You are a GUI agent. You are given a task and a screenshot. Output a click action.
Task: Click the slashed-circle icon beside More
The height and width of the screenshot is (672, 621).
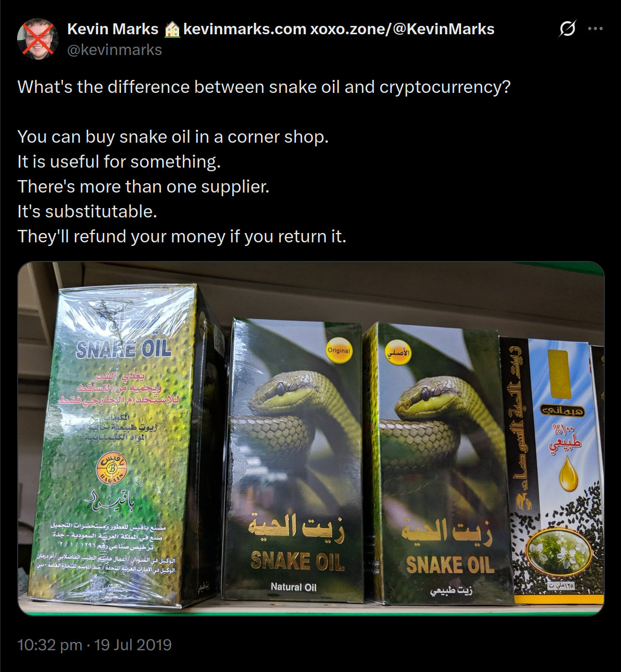[567, 29]
